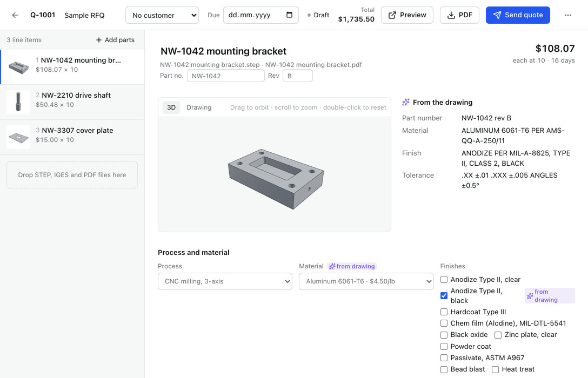Click the NW-1042 rev B part number value
Viewport: 588px width, 378px height.
click(x=486, y=118)
